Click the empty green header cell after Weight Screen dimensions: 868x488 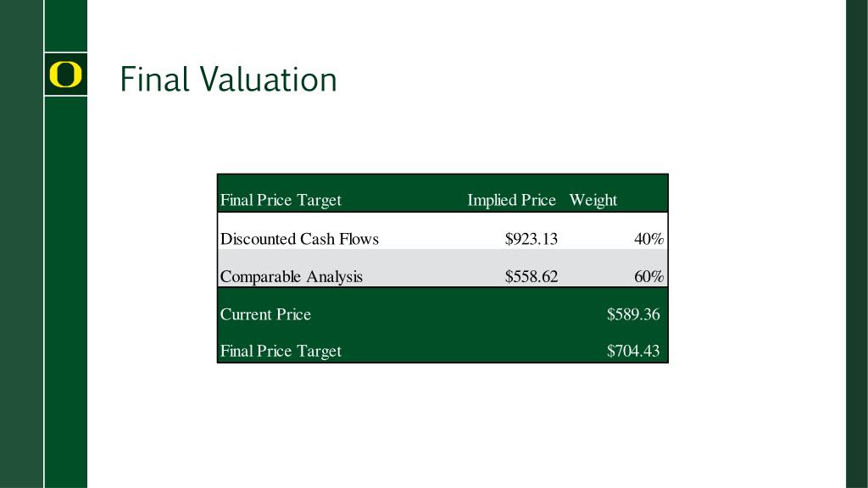coord(644,201)
